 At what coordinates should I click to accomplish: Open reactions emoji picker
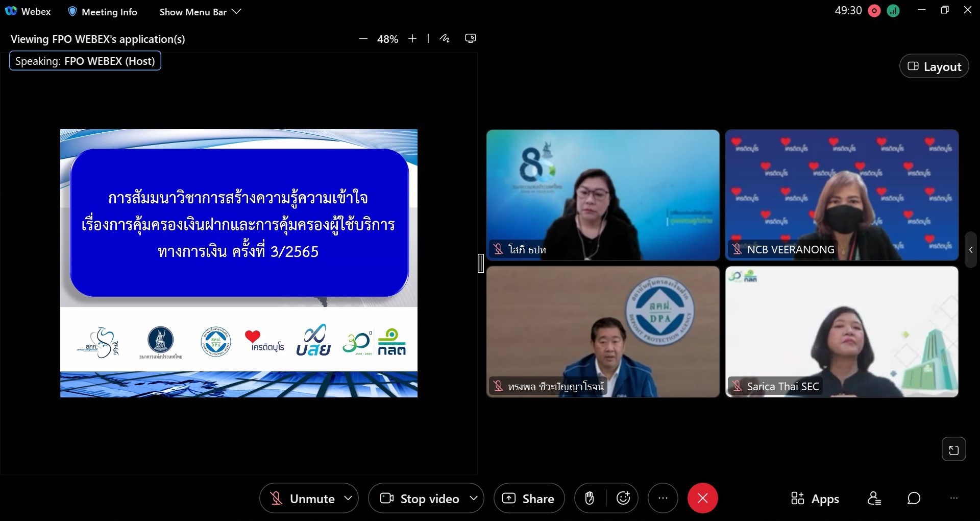coord(623,499)
